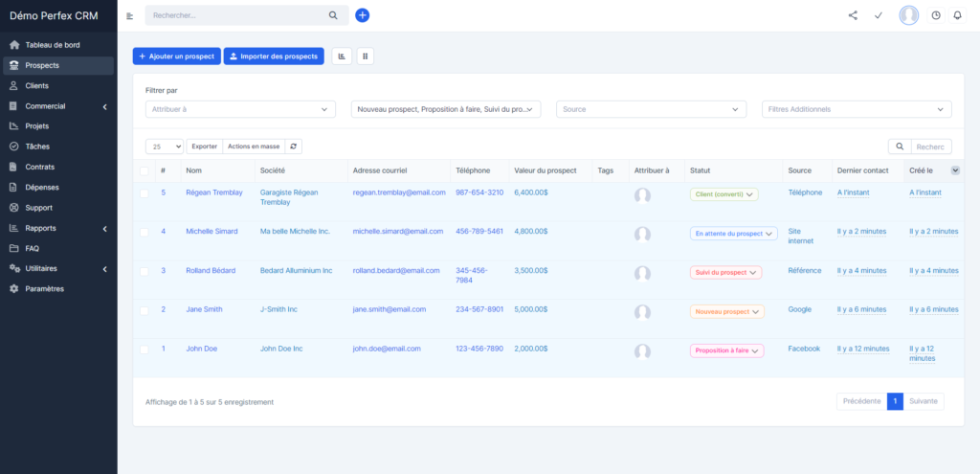Open the Nouveau prospect status dropdown

[727, 311]
